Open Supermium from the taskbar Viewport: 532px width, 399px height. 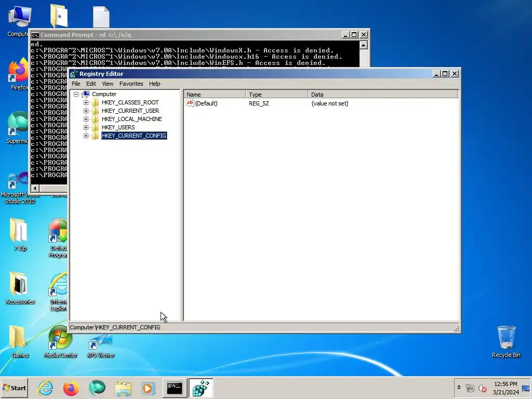[x=97, y=388]
